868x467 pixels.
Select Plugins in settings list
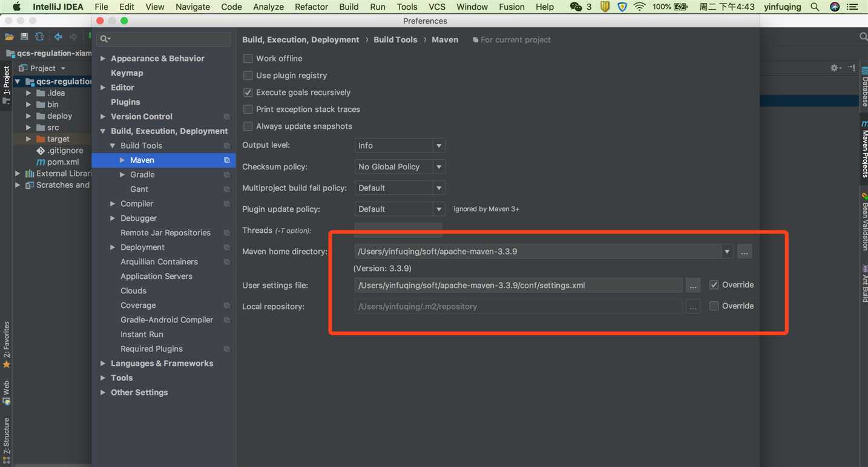point(125,102)
